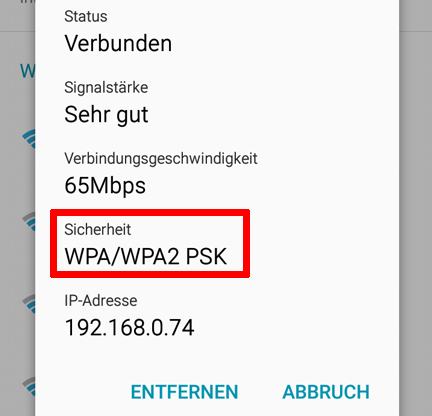Tap the Sehr gut signal value

pos(106,115)
